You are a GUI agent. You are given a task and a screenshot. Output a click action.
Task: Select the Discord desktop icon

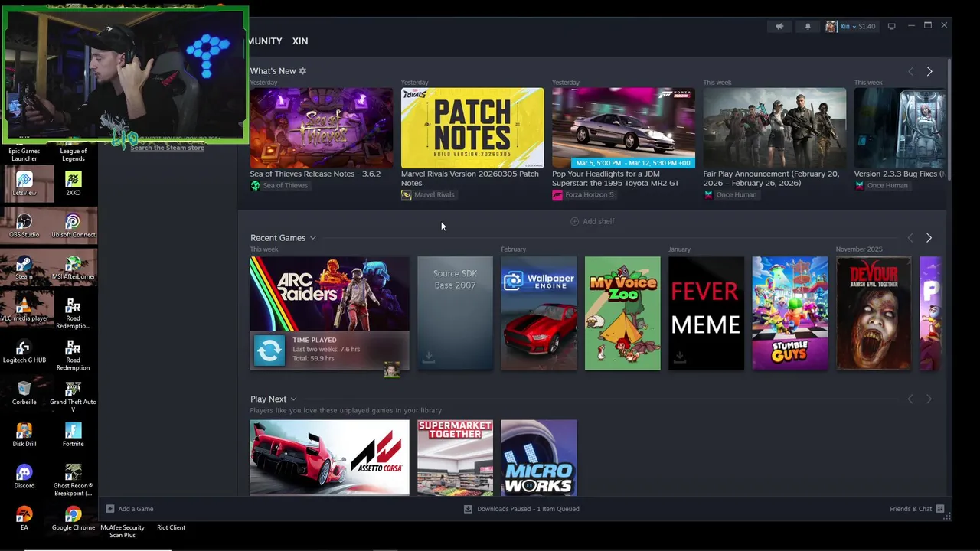(24, 477)
